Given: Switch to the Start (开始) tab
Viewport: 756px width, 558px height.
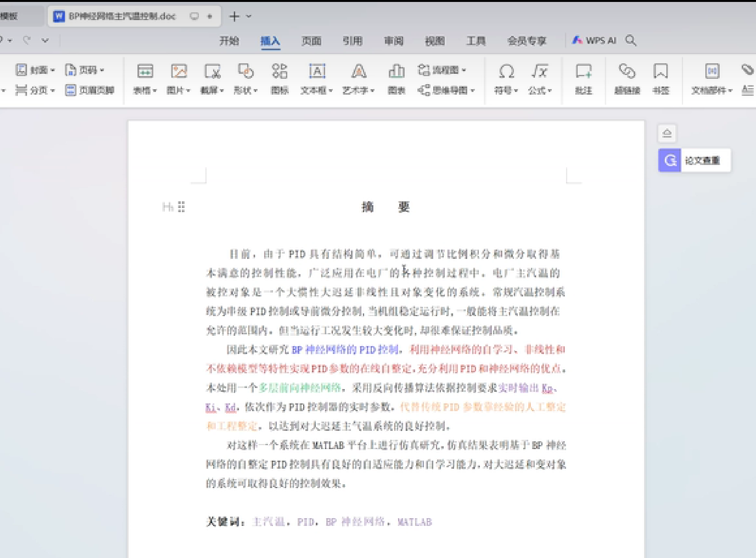Looking at the screenshot, I should (x=229, y=41).
